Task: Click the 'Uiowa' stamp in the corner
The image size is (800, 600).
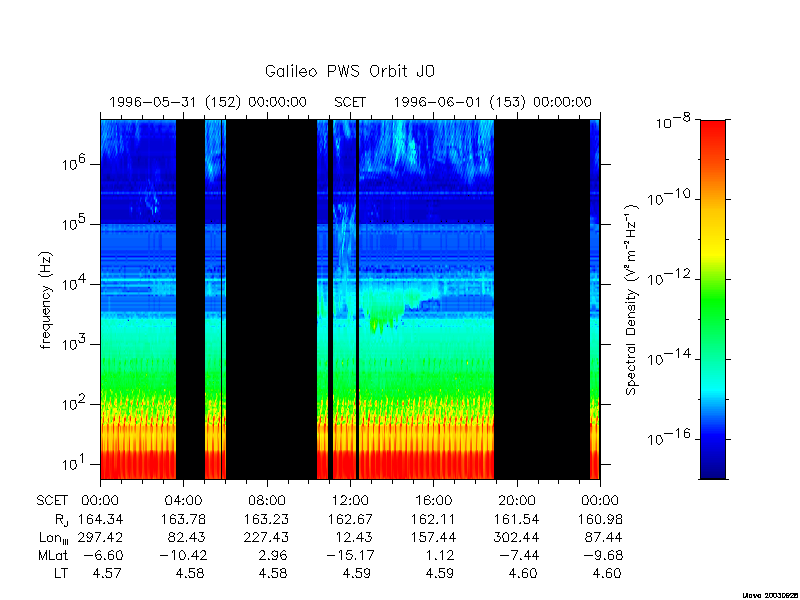Action: click(x=770, y=595)
